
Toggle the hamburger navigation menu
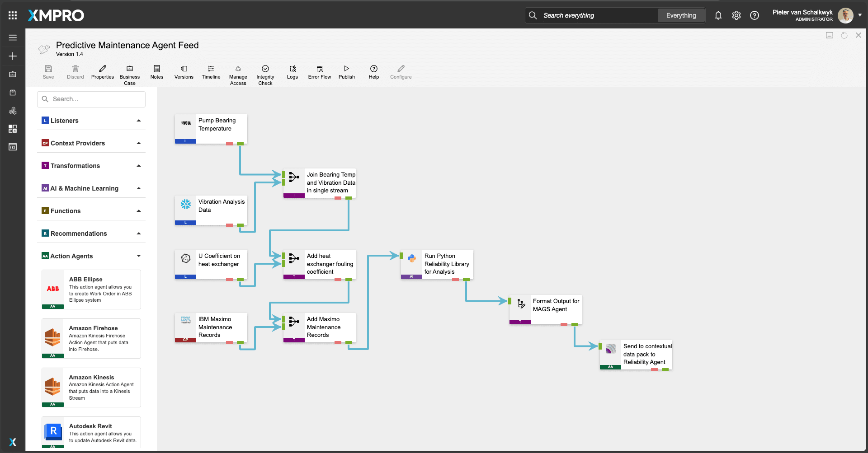pyautogui.click(x=13, y=37)
